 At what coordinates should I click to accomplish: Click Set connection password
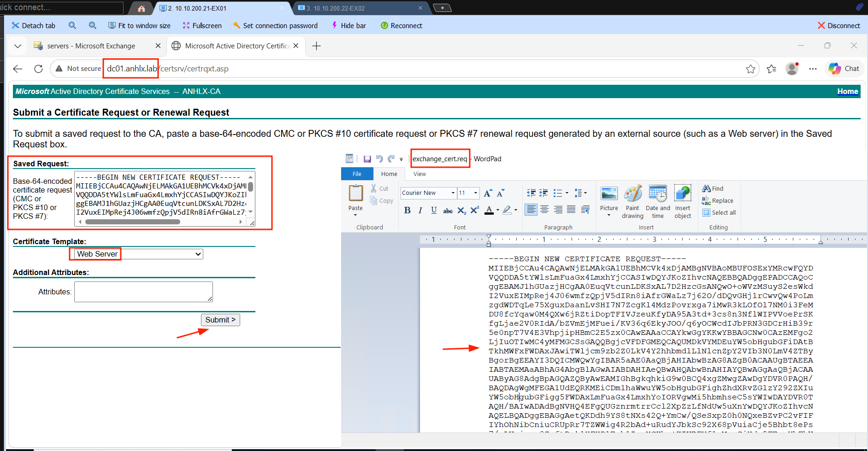(275, 25)
